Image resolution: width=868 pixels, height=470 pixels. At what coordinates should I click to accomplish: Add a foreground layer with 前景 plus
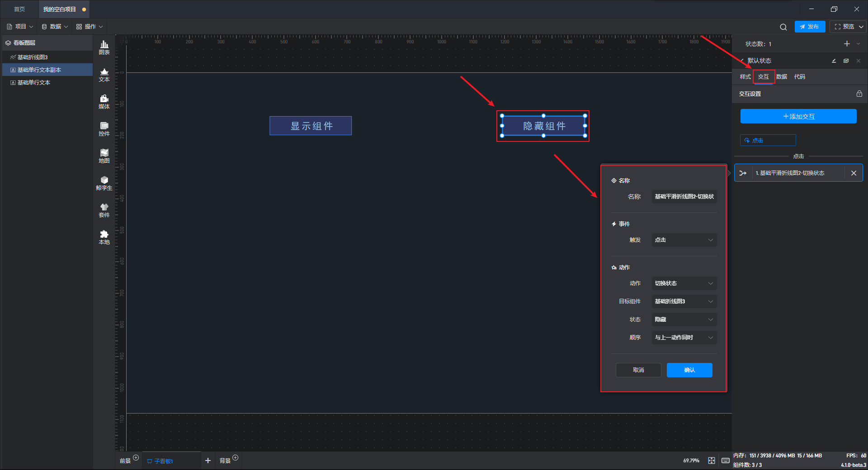tap(136, 458)
